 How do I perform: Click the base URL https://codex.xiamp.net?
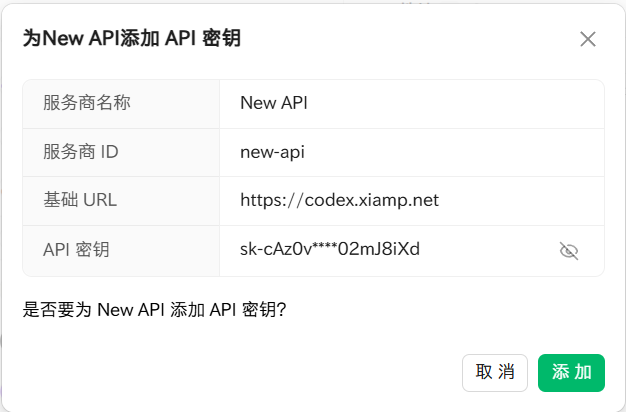339,201
